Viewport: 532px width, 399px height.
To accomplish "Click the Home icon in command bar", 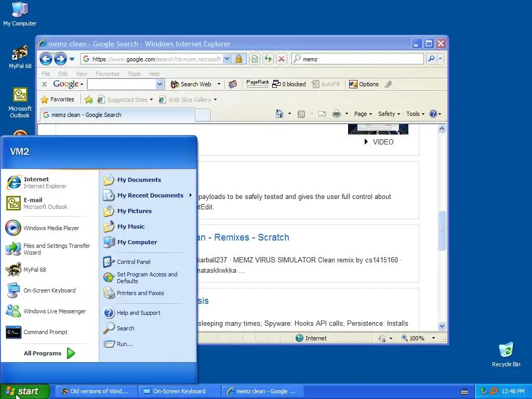I will [279, 114].
